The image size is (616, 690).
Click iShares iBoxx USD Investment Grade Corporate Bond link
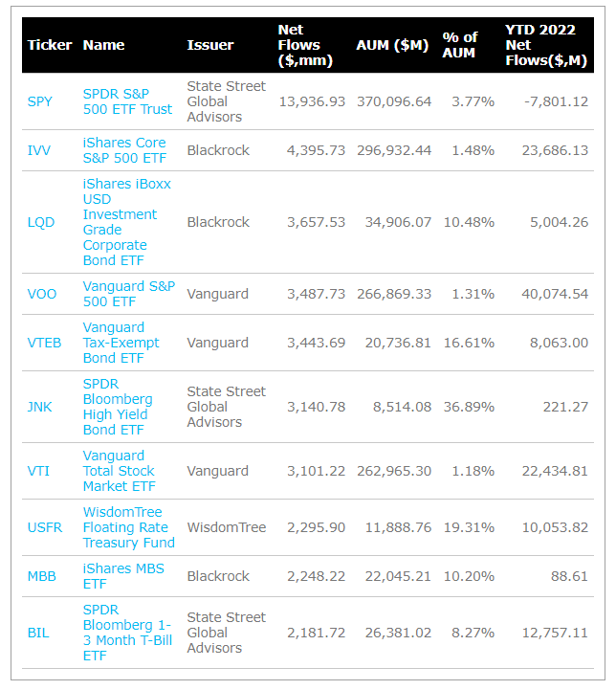(x=126, y=222)
